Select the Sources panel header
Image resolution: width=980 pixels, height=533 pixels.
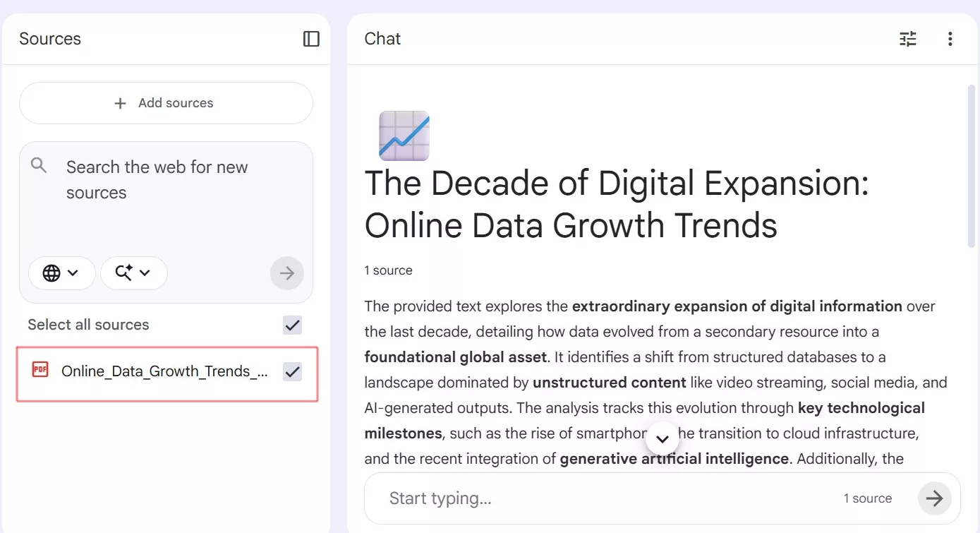[49, 39]
